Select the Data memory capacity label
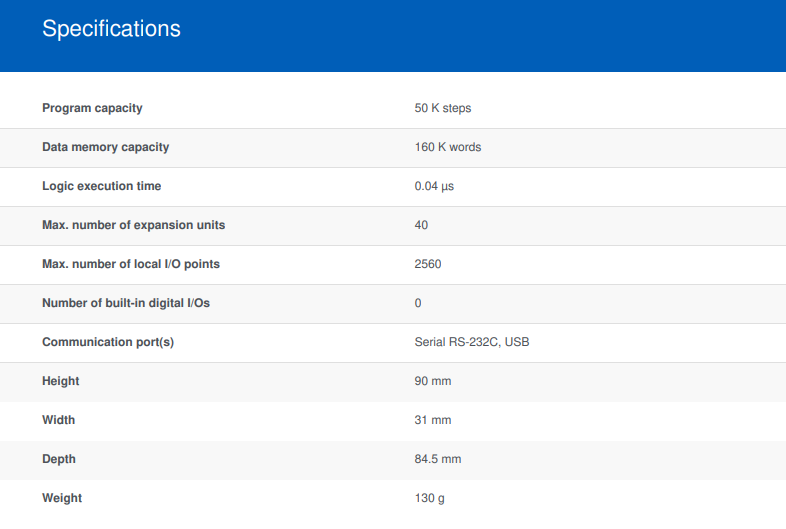 tap(106, 147)
